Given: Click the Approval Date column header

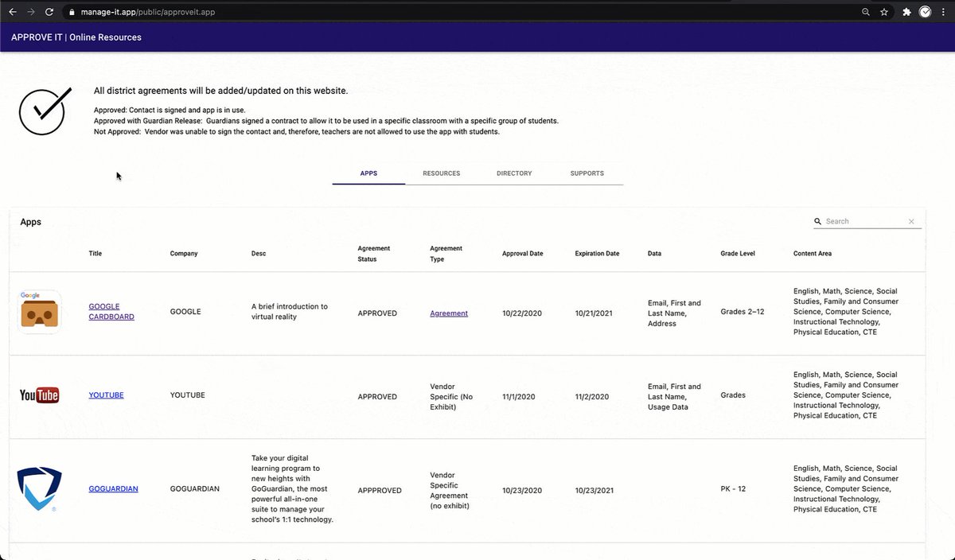Looking at the screenshot, I should 523,254.
